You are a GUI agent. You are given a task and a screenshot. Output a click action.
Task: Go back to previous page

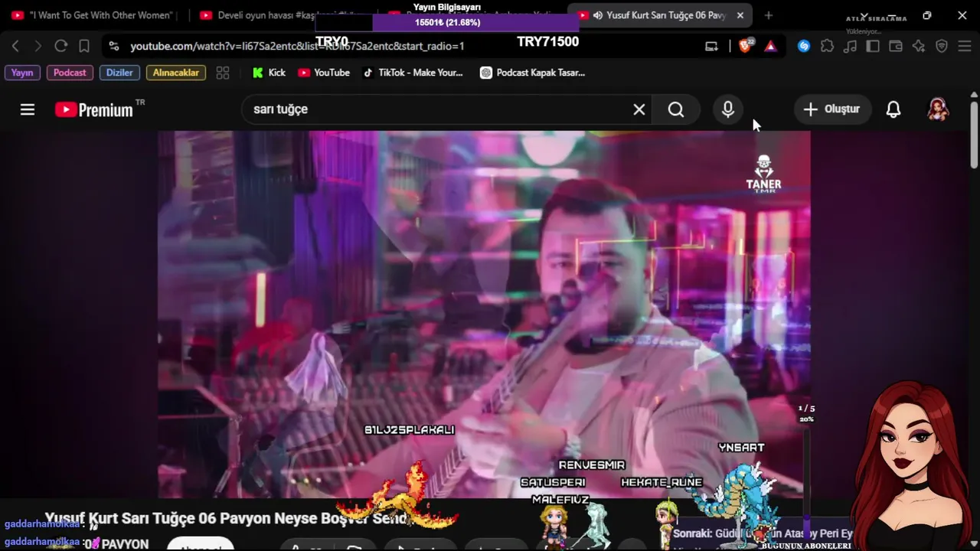coord(15,46)
